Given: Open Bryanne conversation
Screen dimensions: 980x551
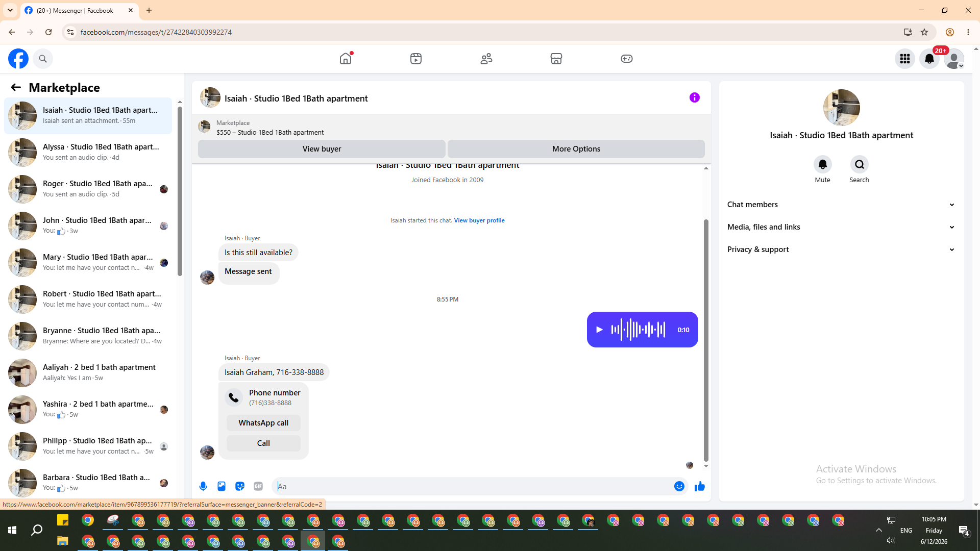Looking at the screenshot, I should 88,336.
